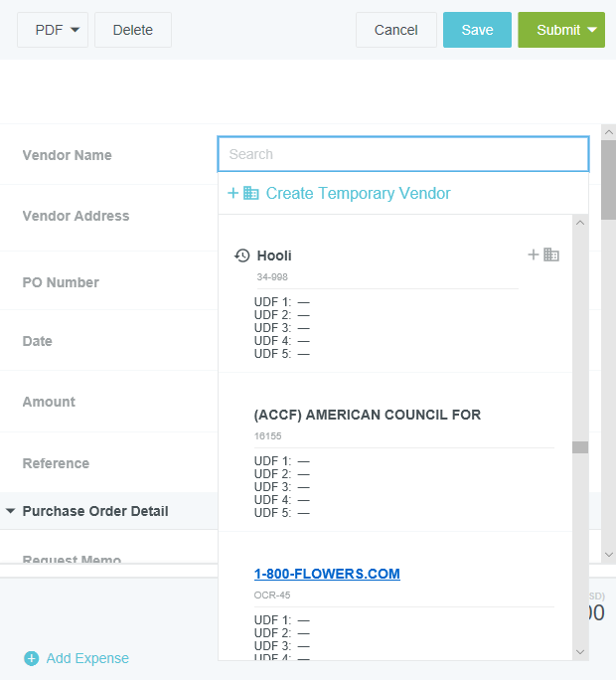Click the vendor list scroll-down arrow
The height and width of the screenshot is (682, 616).
tap(580, 651)
